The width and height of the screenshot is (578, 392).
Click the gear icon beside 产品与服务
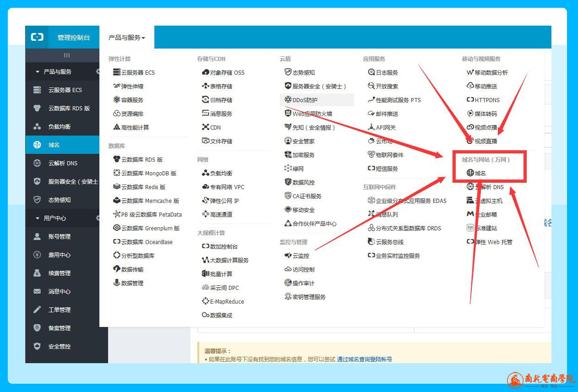98,72
